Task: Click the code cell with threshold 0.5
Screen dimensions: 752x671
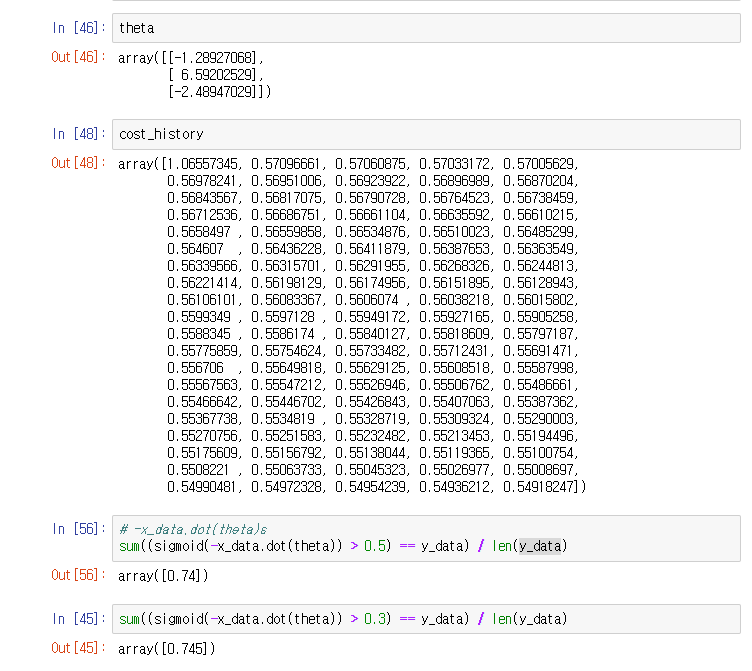Action: [426, 538]
